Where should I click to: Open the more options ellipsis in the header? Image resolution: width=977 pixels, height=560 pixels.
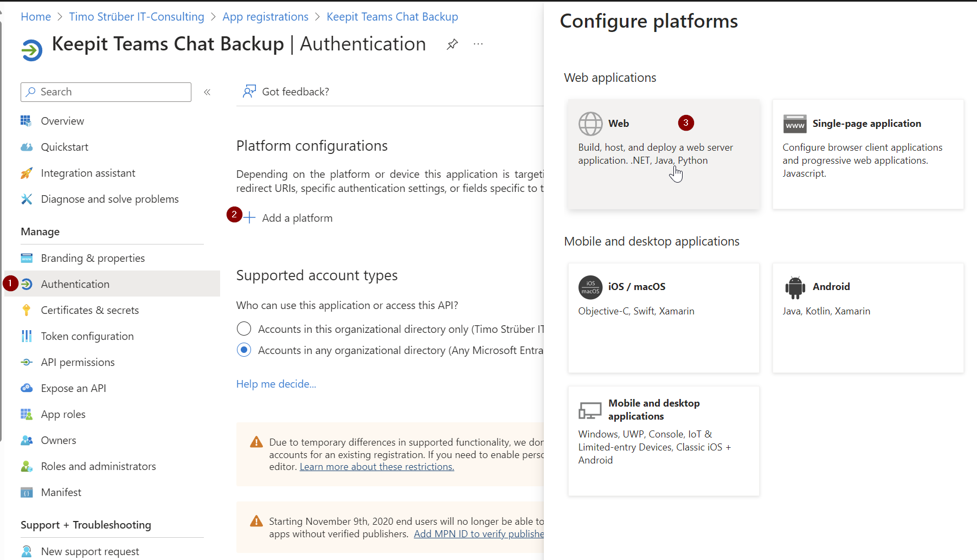478,44
